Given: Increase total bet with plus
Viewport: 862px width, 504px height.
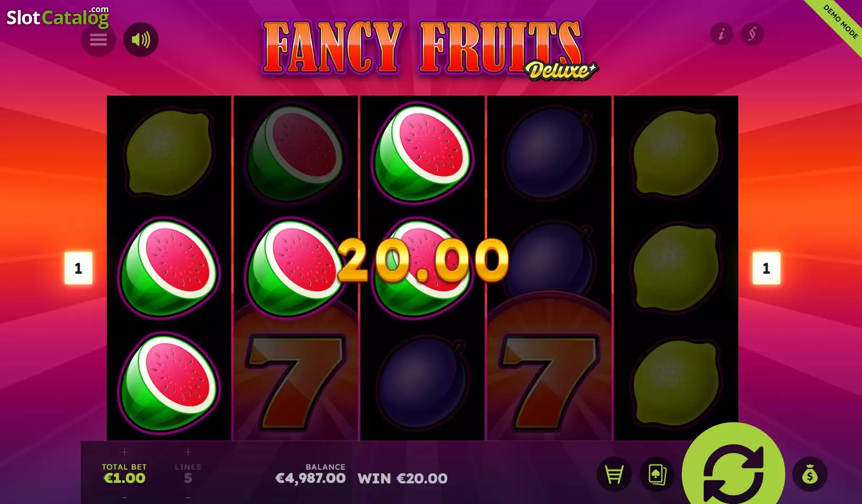Looking at the screenshot, I should pyautogui.click(x=124, y=452).
